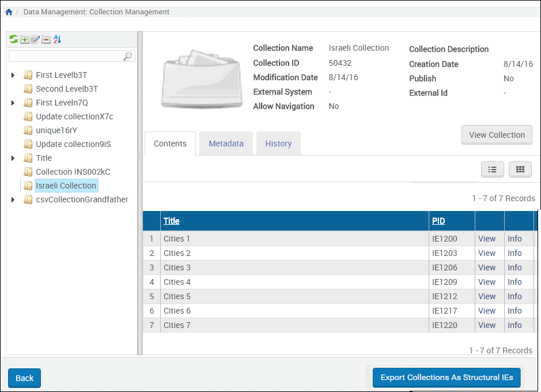
Task: Click the View Collection button
Action: 497,135
